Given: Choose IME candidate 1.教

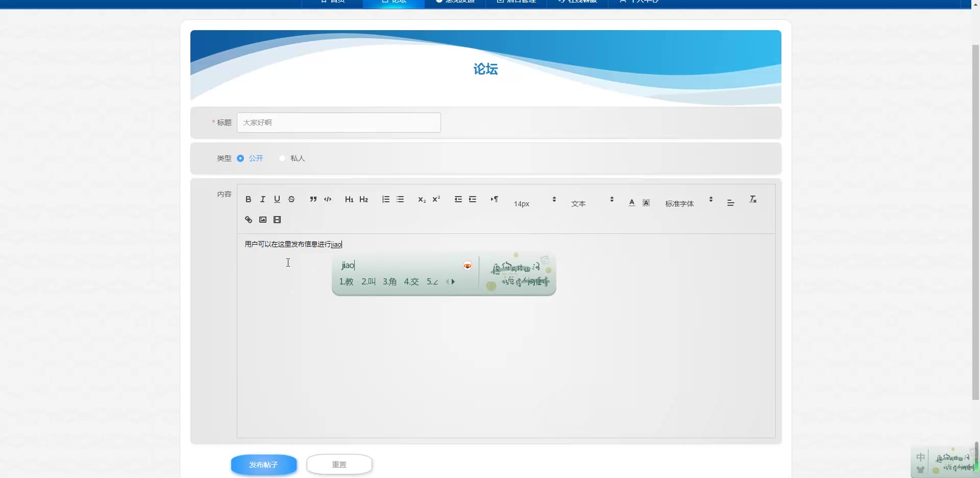Looking at the screenshot, I should [x=346, y=281].
